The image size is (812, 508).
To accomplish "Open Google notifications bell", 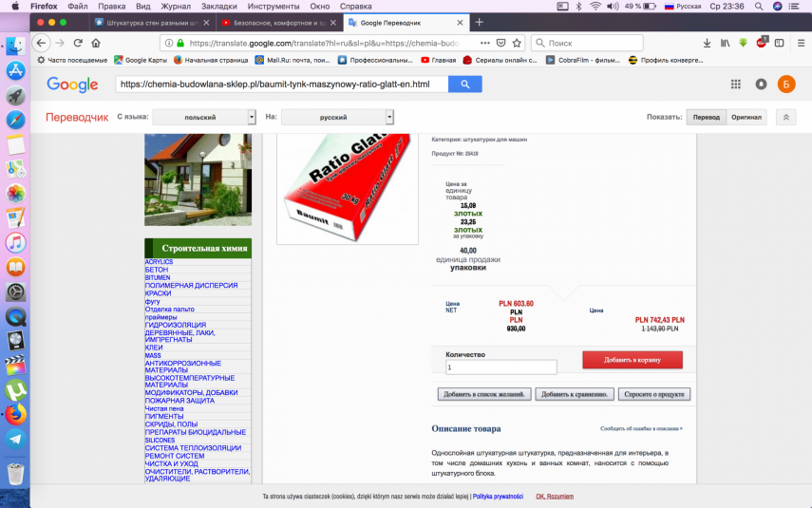I will point(761,85).
